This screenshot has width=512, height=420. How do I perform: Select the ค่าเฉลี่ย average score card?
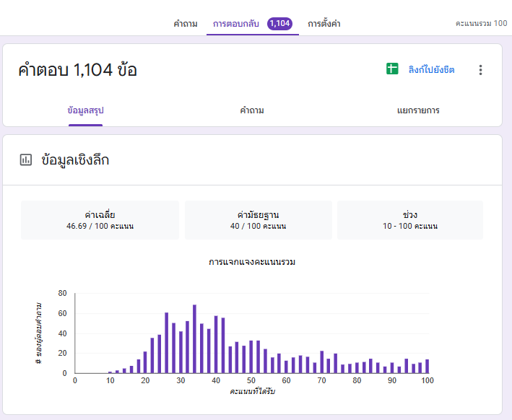tap(100, 220)
